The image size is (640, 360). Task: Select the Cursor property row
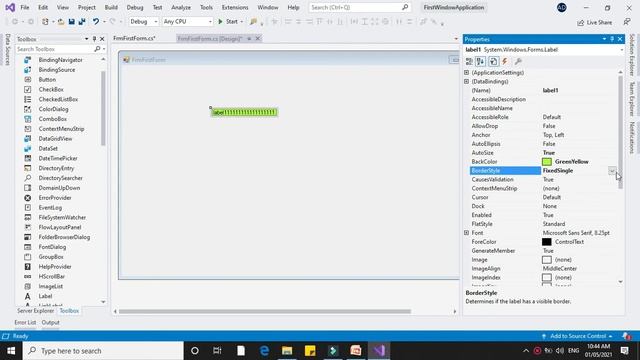pos(543,197)
